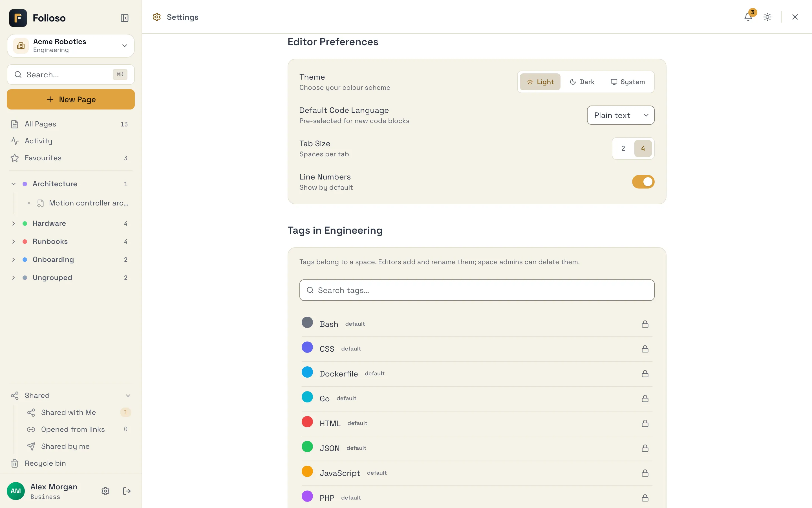812x508 pixels.
Task: Click the sidebar Search box
Action: [x=70, y=75]
